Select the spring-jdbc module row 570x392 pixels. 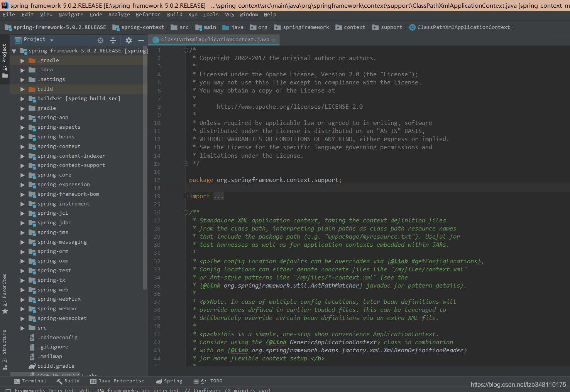[78, 223]
